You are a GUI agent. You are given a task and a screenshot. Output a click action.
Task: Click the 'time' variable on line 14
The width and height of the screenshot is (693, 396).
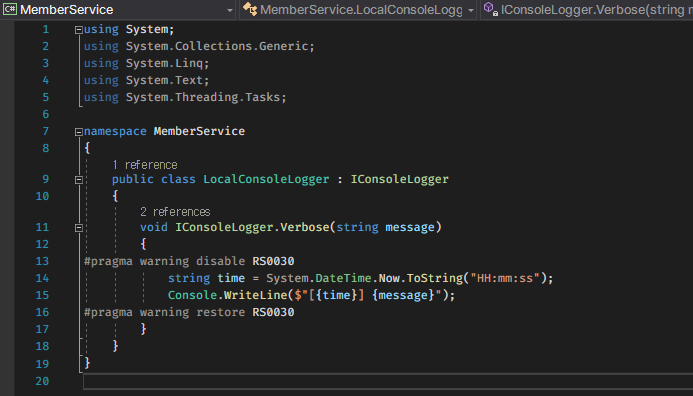coord(231,278)
